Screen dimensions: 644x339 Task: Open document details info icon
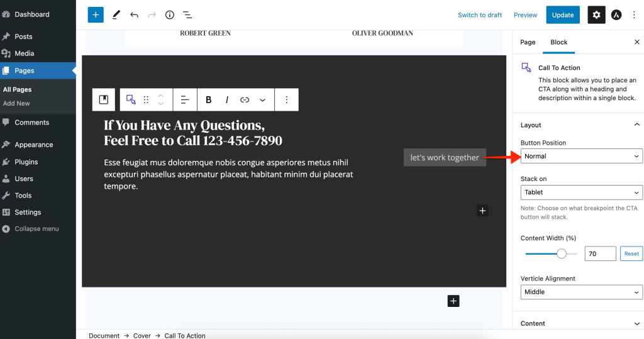[170, 15]
